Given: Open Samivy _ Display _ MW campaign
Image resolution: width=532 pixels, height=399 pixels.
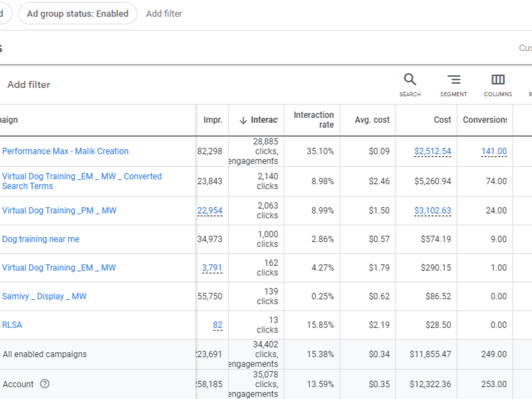Looking at the screenshot, I should point(44,296).
